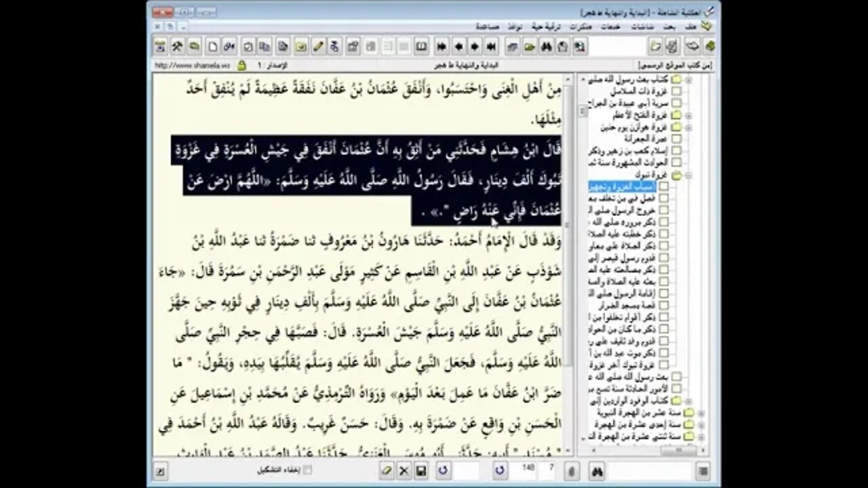Check the box for خروج الرسول
Screen dimensions: 868x488
click(x=663, y=210)
